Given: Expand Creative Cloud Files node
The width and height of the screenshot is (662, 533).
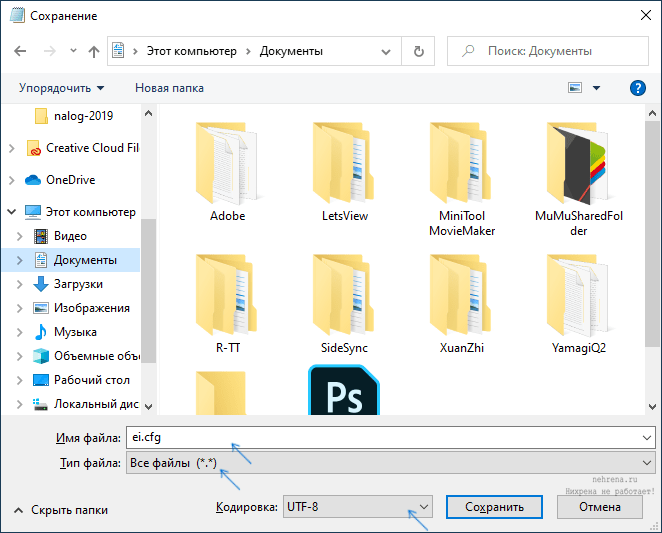Looking at the screenshot, I should [12, 148].
